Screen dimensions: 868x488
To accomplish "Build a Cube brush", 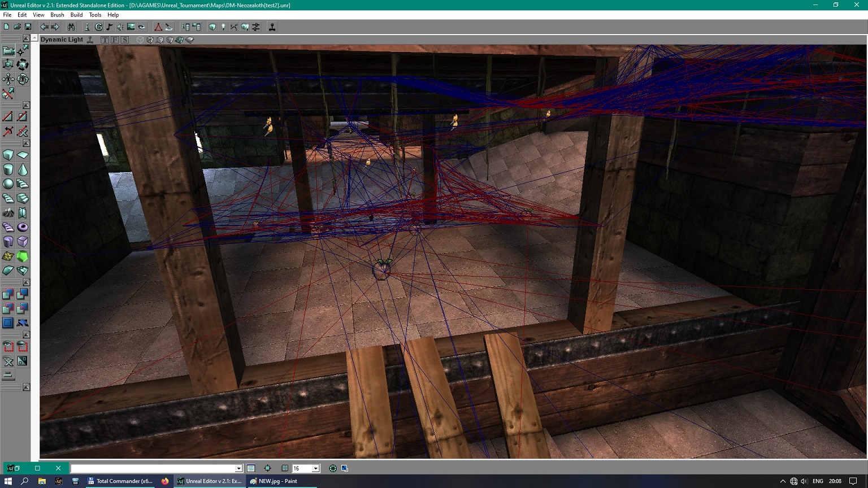I will pyautogui.click(x=8, y=155).
